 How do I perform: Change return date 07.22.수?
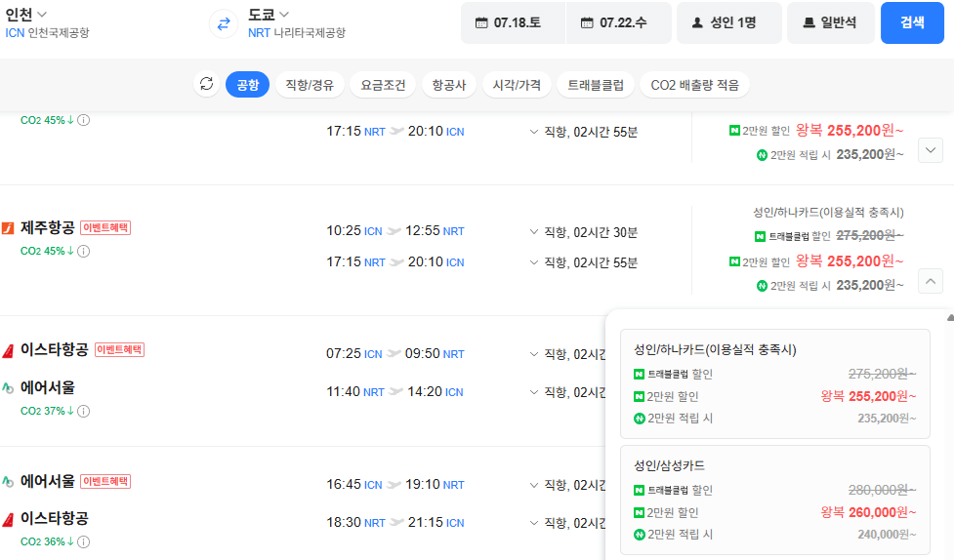pyautogui.click(x=619, y=23)
